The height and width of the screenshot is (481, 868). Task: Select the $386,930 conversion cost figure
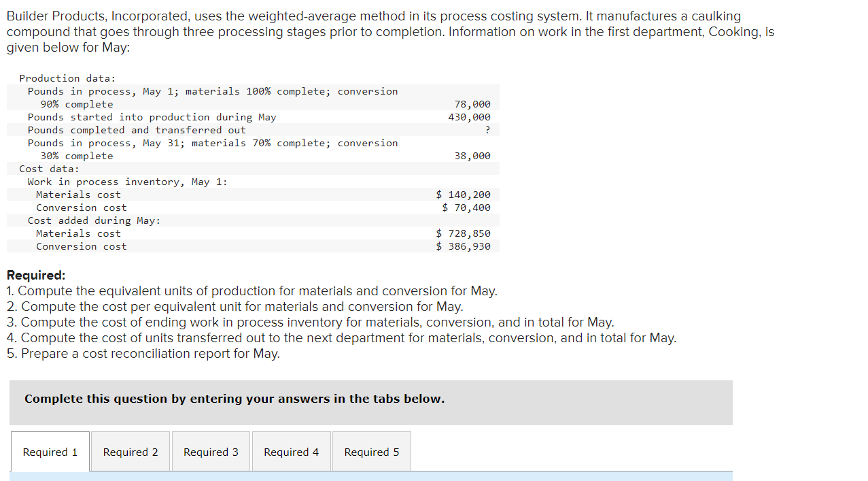464,246
